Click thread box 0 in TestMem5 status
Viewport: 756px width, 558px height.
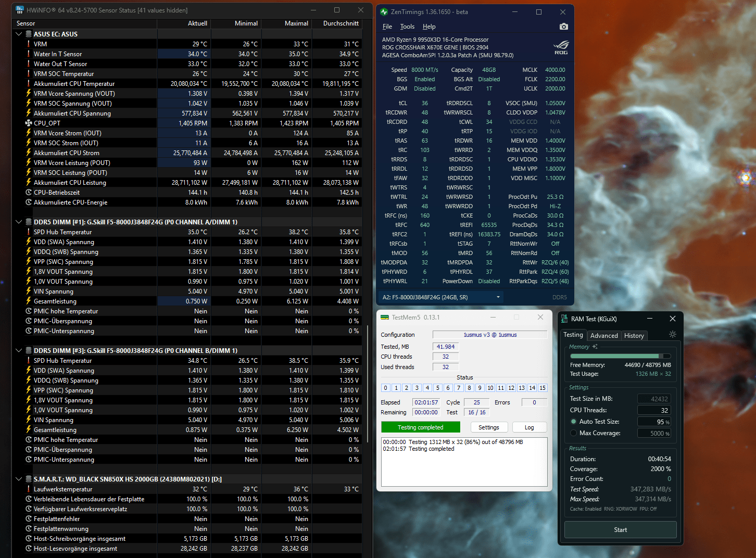pyautogui.click(x=385, y=388)
